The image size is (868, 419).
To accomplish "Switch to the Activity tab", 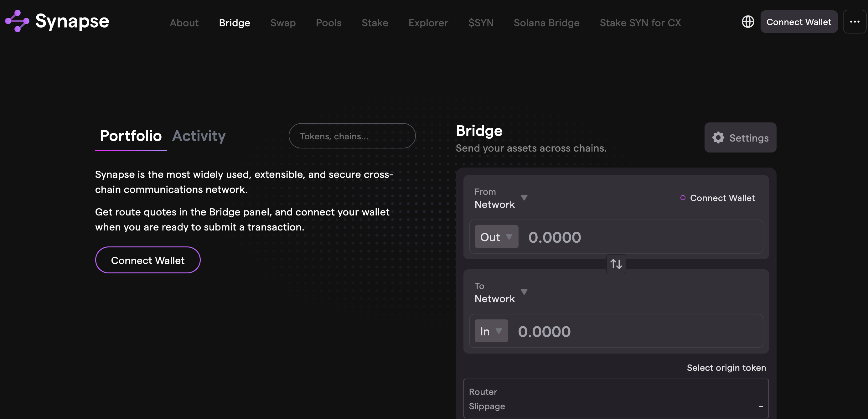I will (199, 136).
